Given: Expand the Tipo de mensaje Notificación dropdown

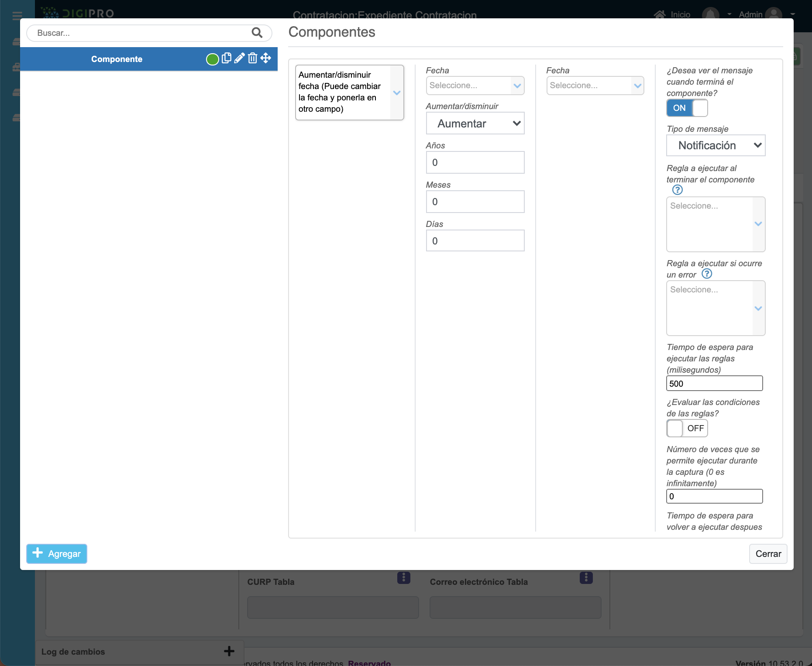Looking at the screenshot, I should [716, 145].
